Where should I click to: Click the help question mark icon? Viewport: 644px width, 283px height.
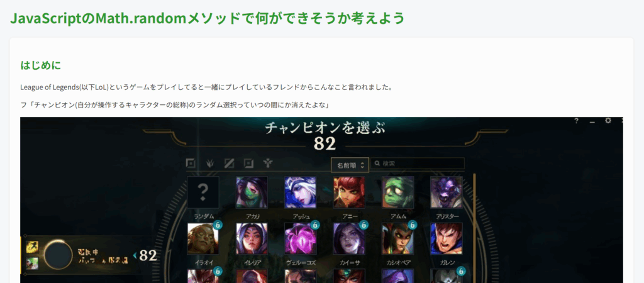[x=576, y=121]
